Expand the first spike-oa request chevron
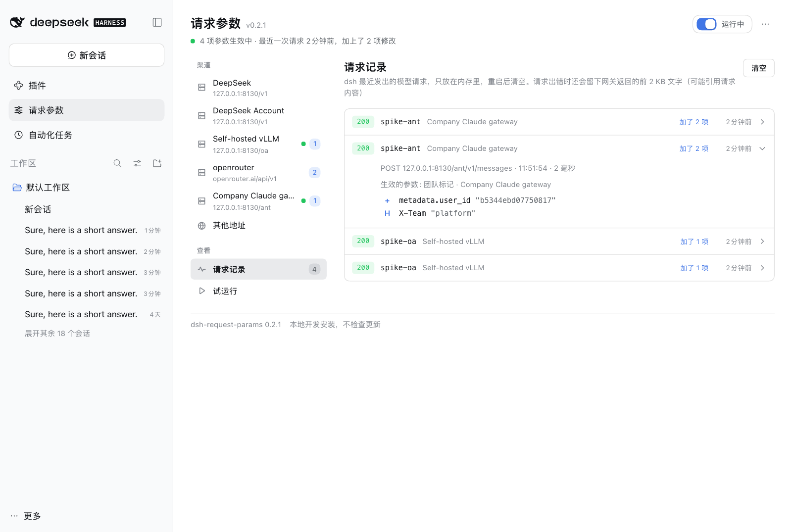 [x=762, y=242]
